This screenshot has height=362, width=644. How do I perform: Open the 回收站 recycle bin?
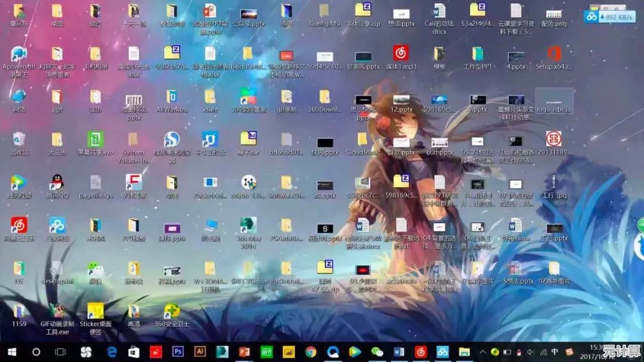19,140
